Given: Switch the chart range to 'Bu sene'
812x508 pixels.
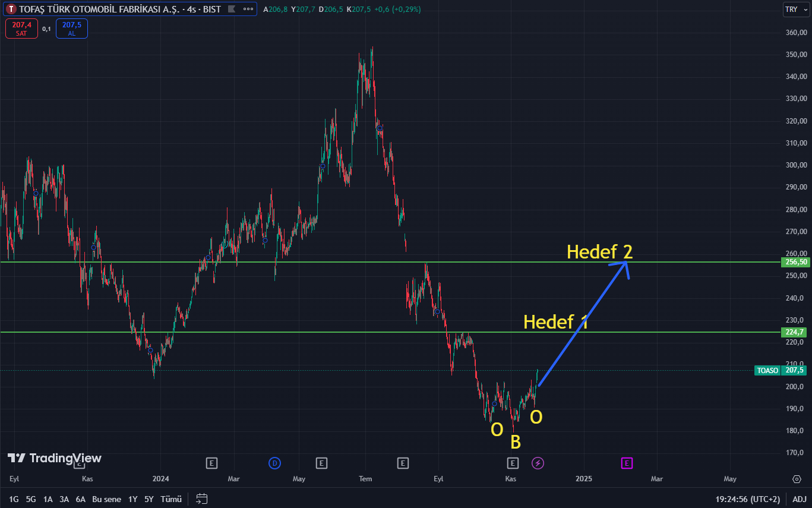Looking at the screenshot, I should pos(106,499).
